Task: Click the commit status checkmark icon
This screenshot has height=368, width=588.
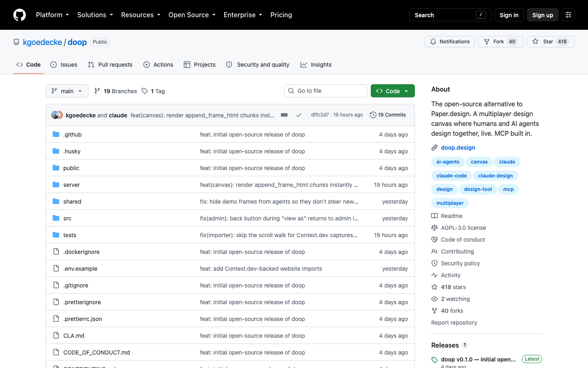Action: coord(299,115)
